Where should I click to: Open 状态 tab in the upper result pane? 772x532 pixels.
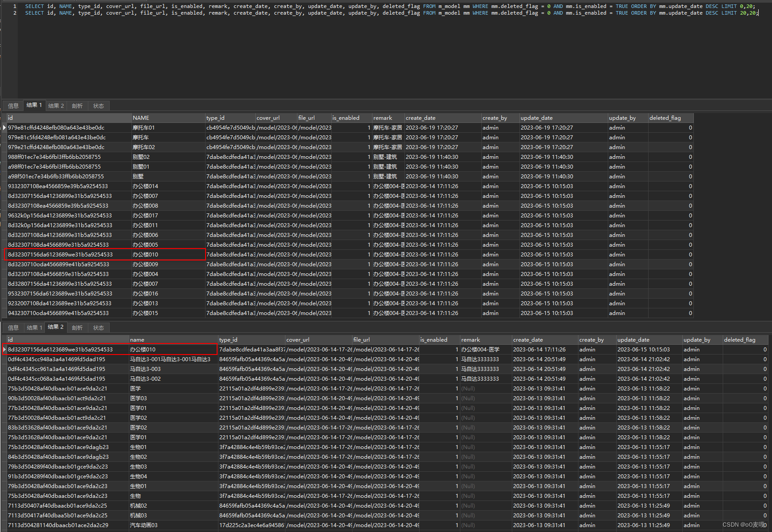point(99,106)
